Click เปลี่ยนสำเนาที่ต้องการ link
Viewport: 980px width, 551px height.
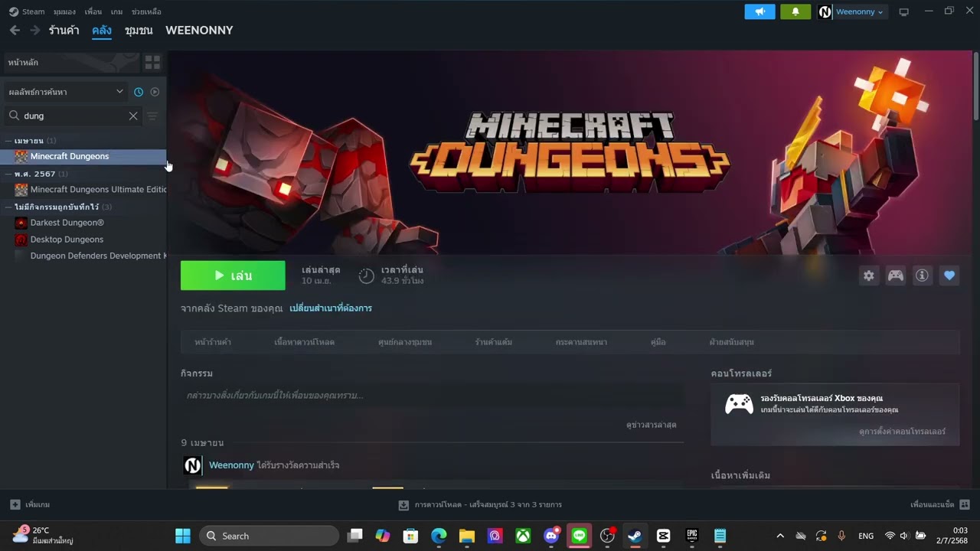click(331, 308)
